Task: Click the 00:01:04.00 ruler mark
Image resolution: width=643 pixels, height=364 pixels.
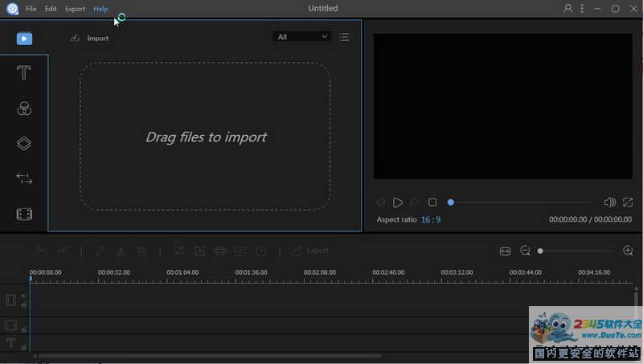Action: [182, 272]
